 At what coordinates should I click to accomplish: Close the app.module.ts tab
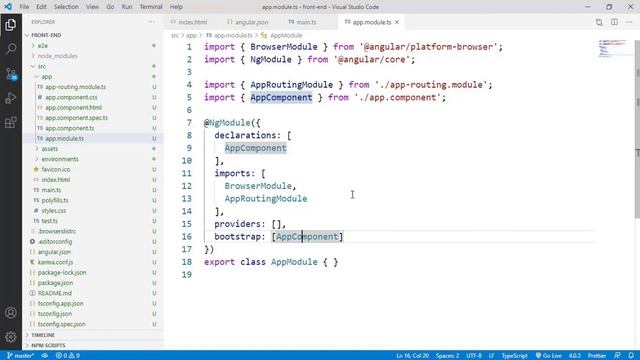pyautogui.click(x=397, y=22)
